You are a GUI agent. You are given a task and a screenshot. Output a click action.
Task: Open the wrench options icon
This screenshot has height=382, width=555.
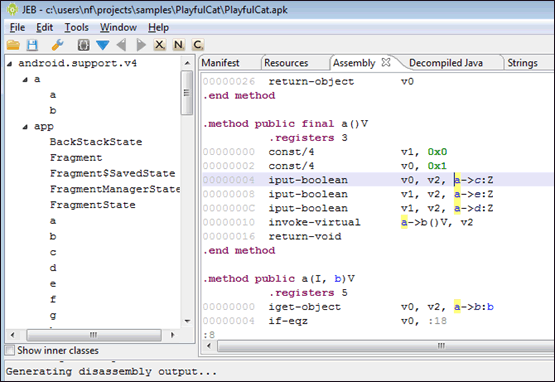point(57,45)
